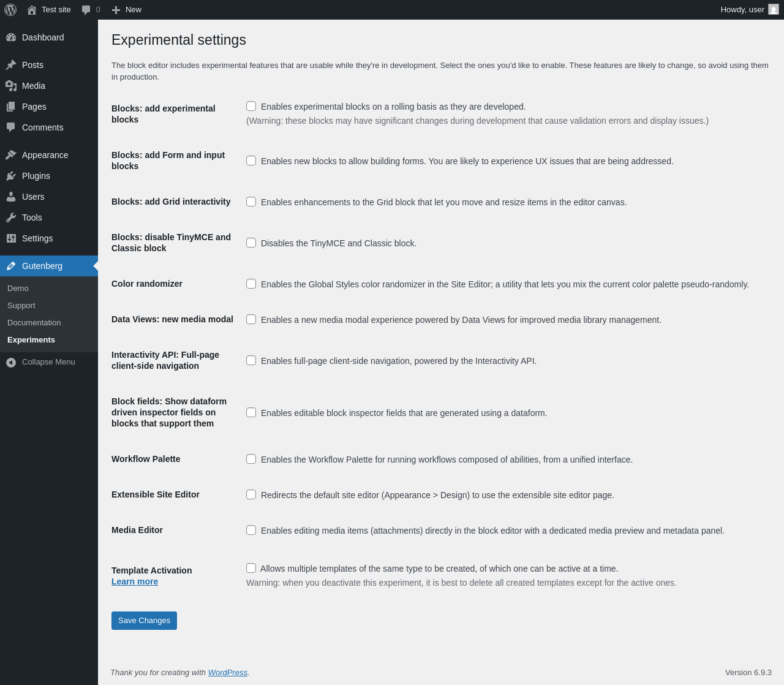
Task: Click the user avatar icon
Action: (774, 10)
